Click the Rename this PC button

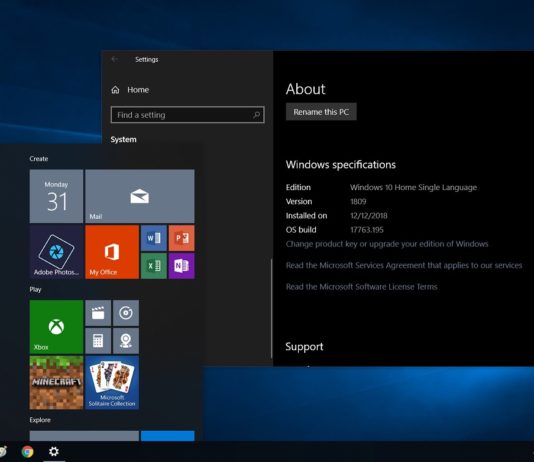pos(321,112)
